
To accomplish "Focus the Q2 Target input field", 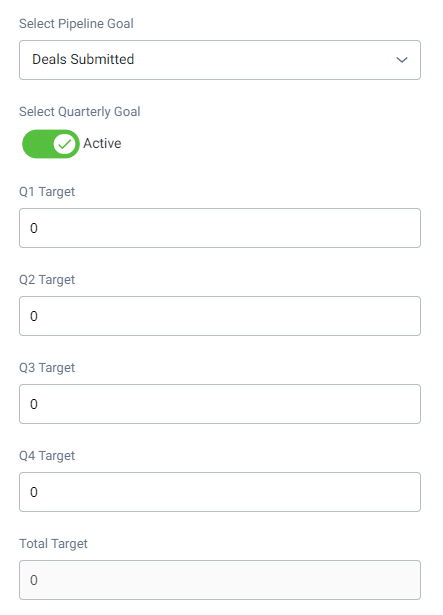I will 220,316.
